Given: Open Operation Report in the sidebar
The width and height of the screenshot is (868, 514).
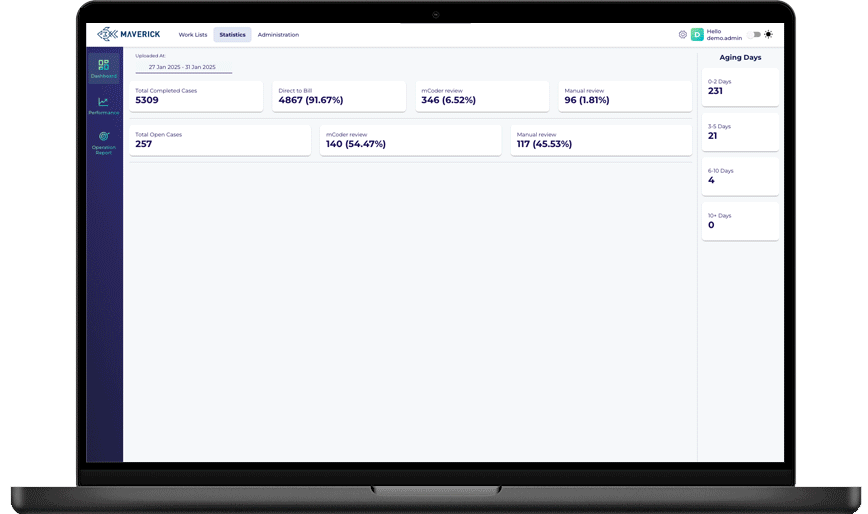Looking at the screenshot, I should click(104, 143).
